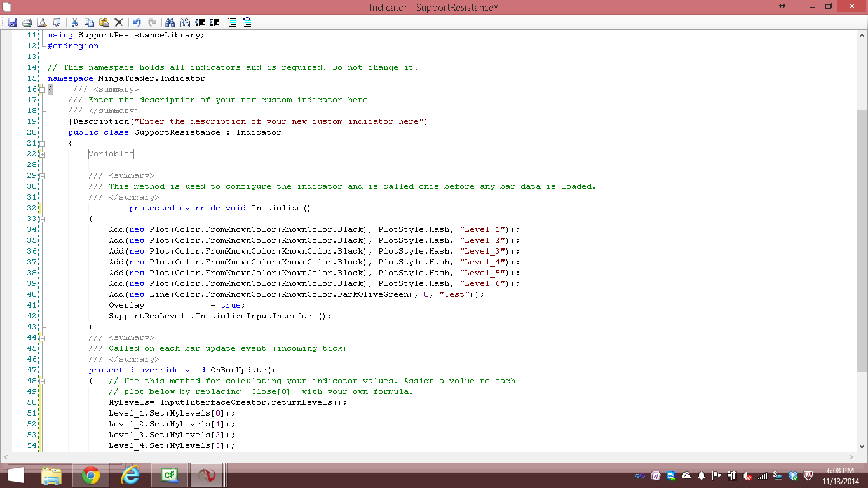Click the "OnBarUpdate()" method name

243,370
